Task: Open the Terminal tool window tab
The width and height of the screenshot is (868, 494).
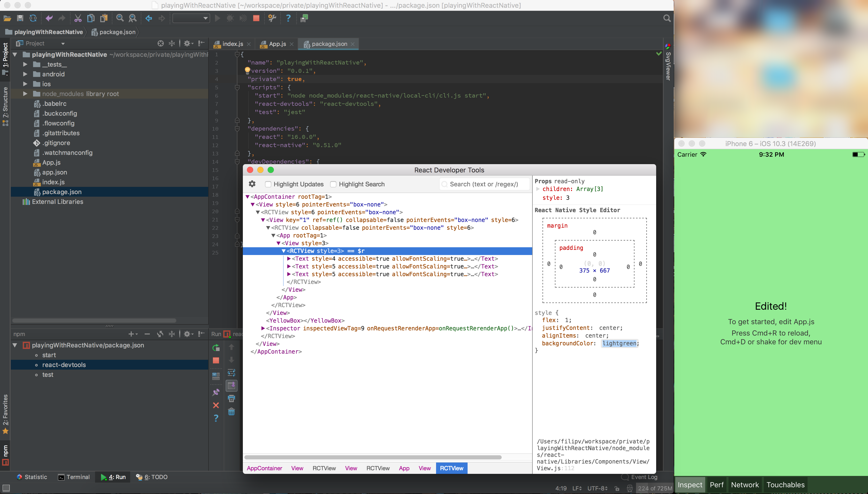Action: pos(74,477)
